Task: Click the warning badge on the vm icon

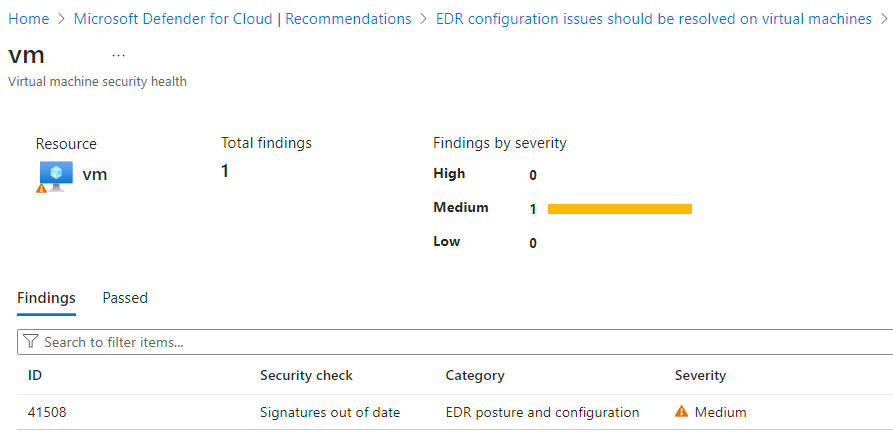Action: tap(42, 188)
